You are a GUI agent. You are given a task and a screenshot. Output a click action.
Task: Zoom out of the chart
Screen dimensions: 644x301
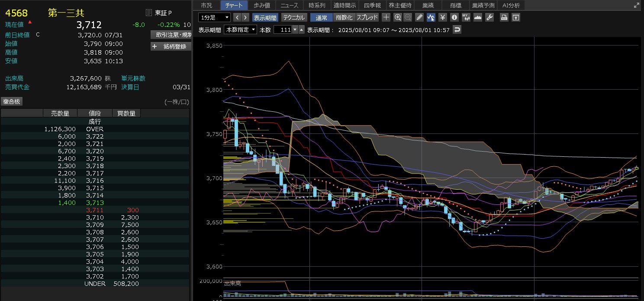pos(408,17)
